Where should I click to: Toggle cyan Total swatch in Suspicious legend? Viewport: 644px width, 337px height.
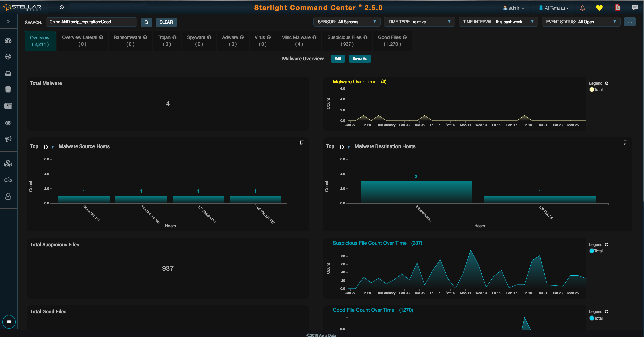592,251
